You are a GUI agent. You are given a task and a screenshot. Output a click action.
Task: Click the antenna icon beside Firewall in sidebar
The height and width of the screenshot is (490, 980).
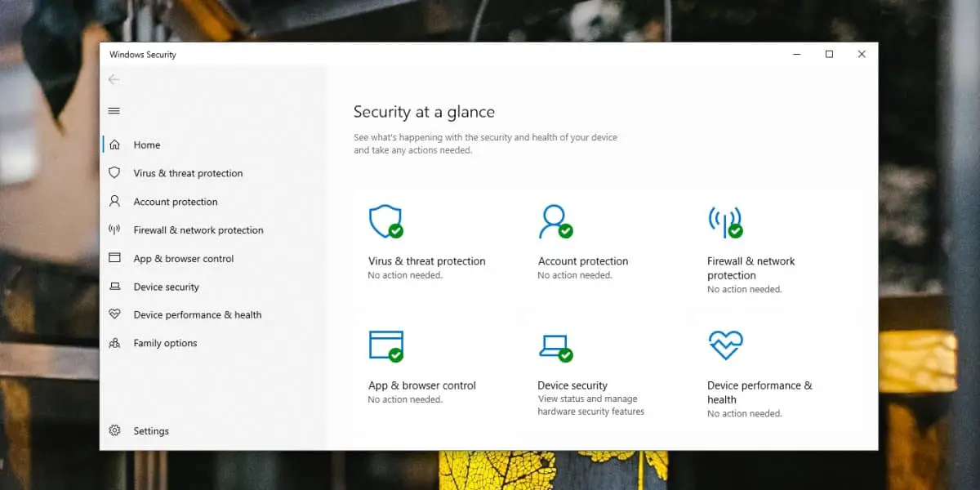(x=114, y=229)
